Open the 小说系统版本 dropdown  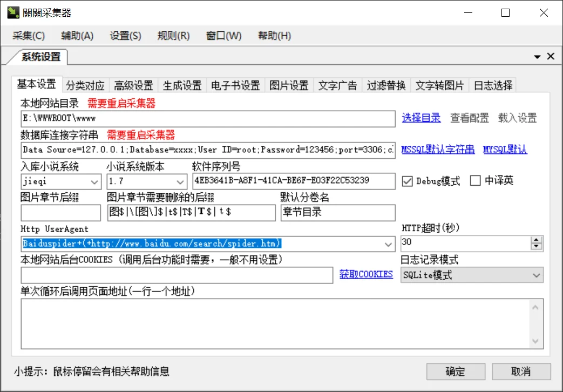pos(180,181)
